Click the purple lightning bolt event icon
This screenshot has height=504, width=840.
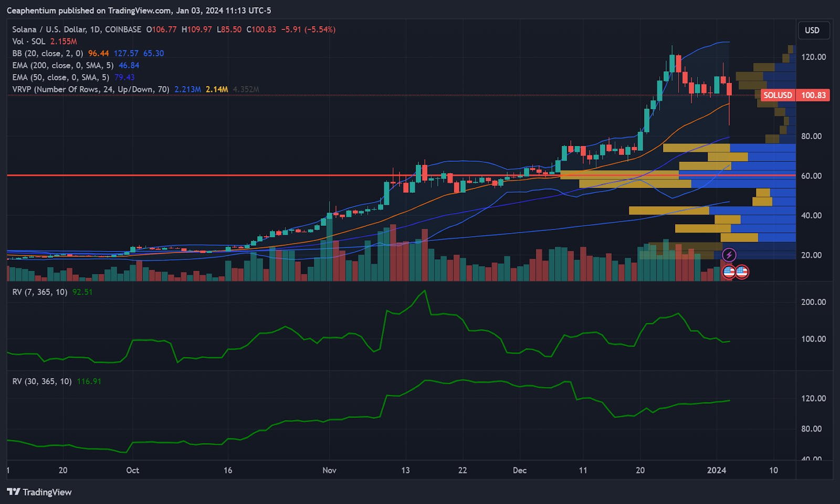729,255
